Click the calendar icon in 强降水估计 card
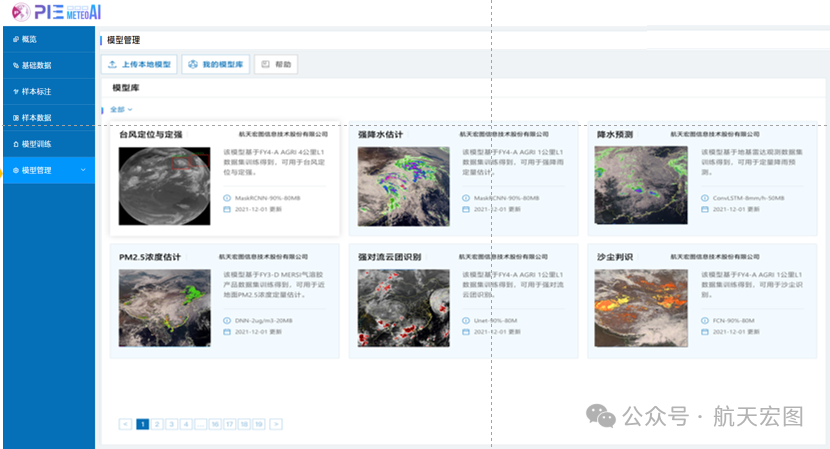 (x=466, y=210)
